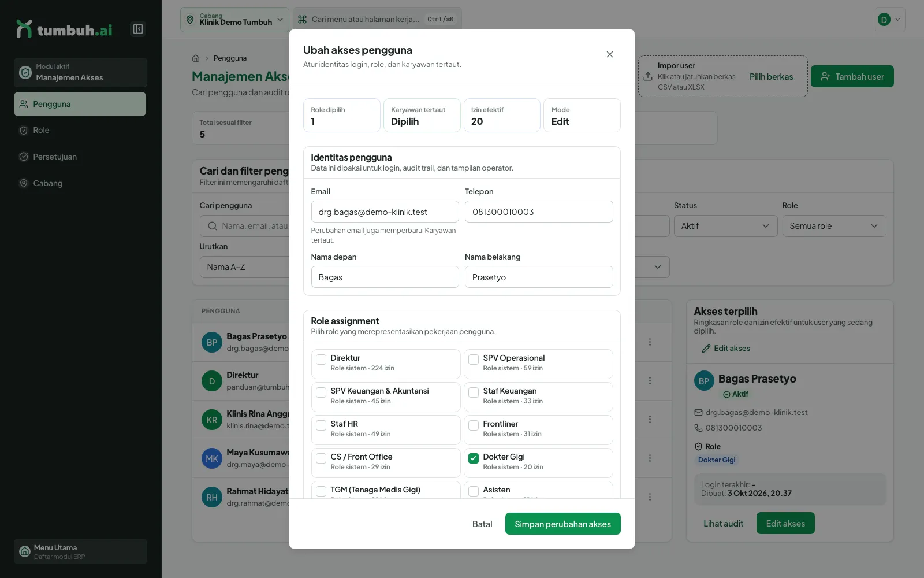924x578 pixels.
Task: Click the user avatar D in header
Action: coord(884,20)
